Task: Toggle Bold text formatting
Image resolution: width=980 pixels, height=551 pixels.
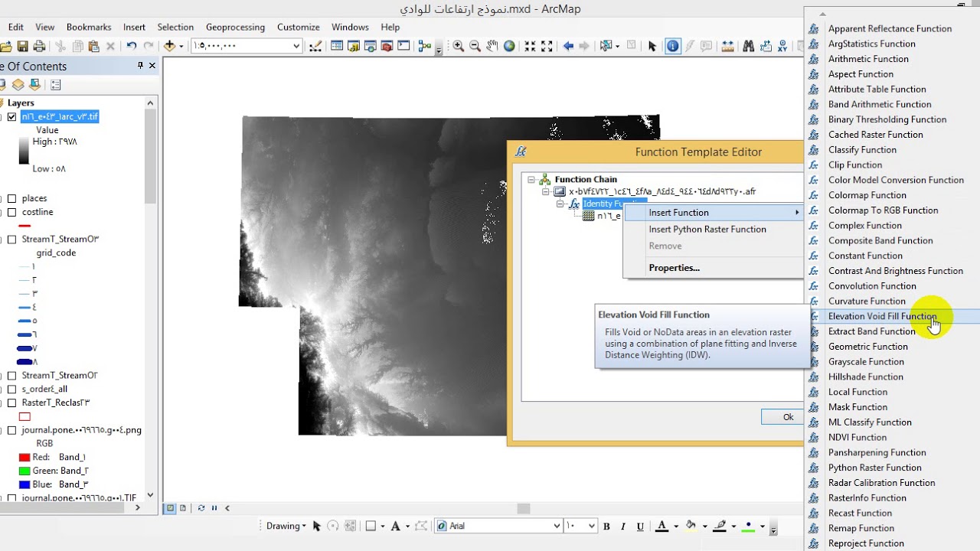Action: pos(606,527)
